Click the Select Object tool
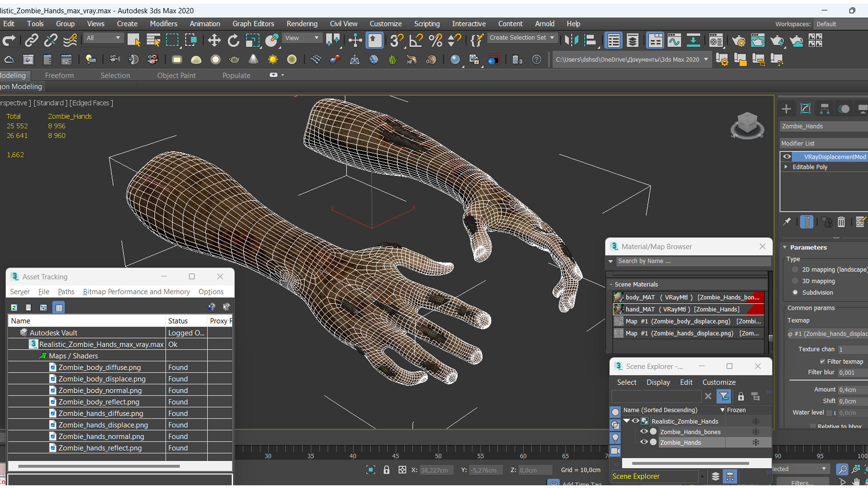The image size is (868, 488). coord(134,41)
